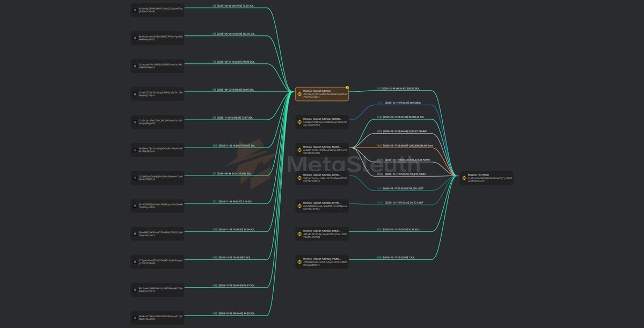Click Binance logo icon on Address_2wPsp node
The height and width of the screenshot is (328, 644).
tap(299, 178)
